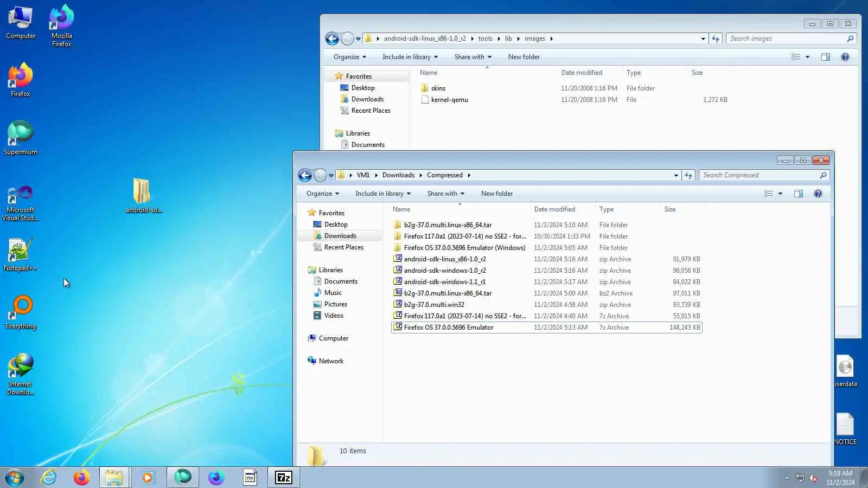
Task: Select the Firefox desktop shortcut
Action: 21,80
